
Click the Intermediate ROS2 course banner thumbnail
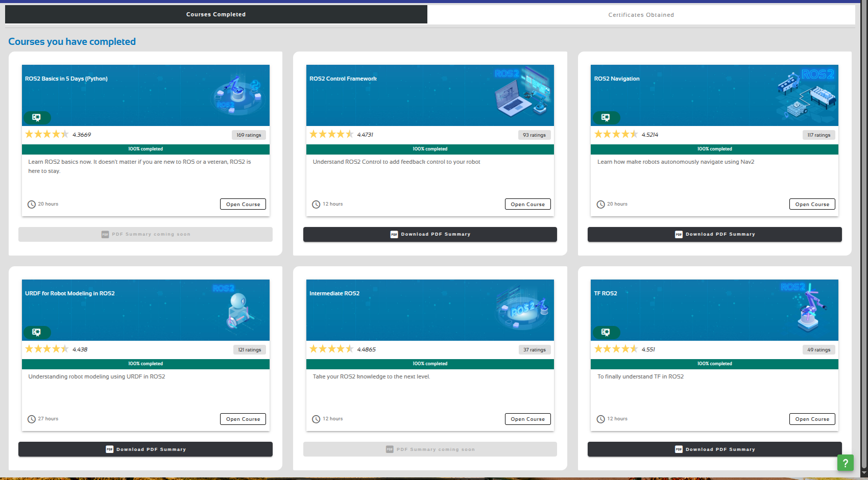430,310
